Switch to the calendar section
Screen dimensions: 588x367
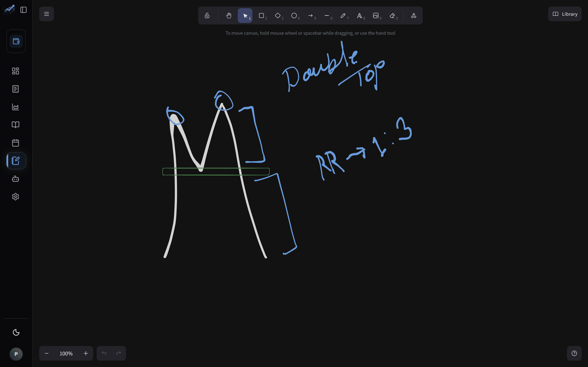pos(15,143)
